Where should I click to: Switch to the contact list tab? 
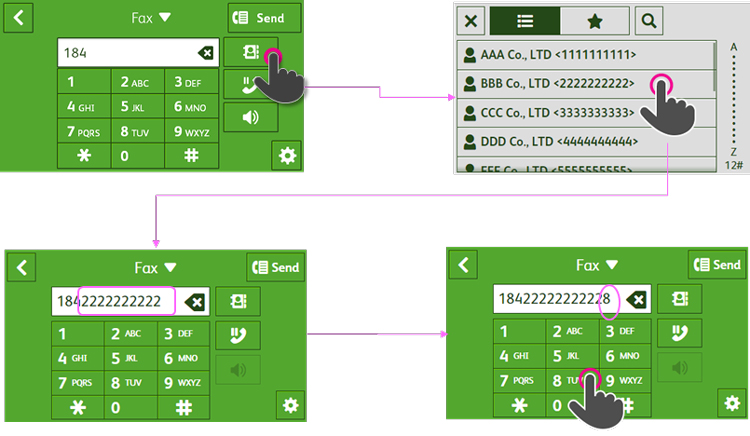click(524, 20)
